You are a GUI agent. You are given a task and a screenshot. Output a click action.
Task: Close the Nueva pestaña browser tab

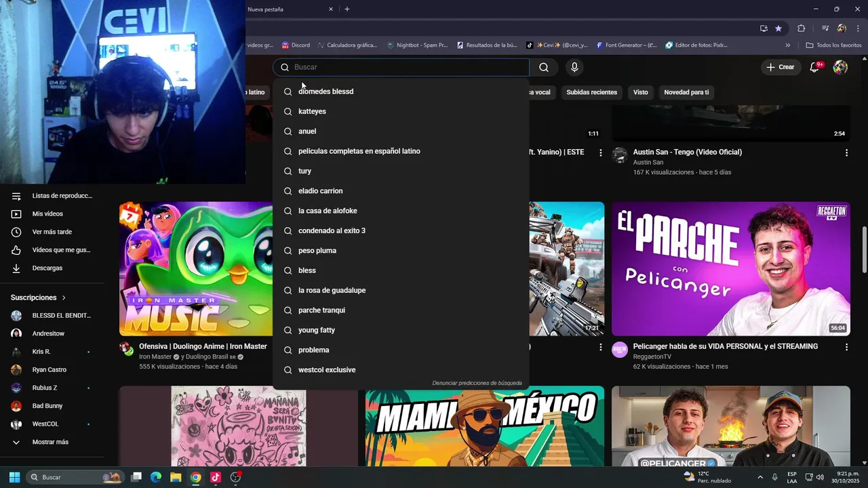click(331, 9)
